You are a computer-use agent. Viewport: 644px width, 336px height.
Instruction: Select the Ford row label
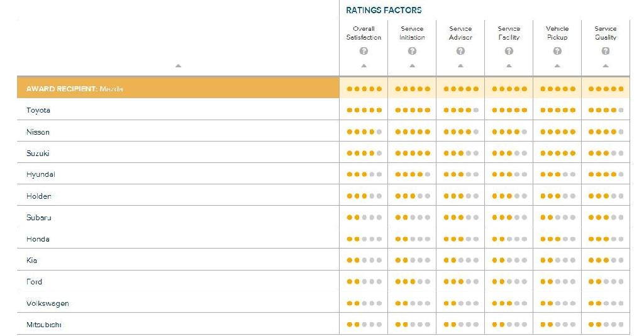tap(34, 281)
